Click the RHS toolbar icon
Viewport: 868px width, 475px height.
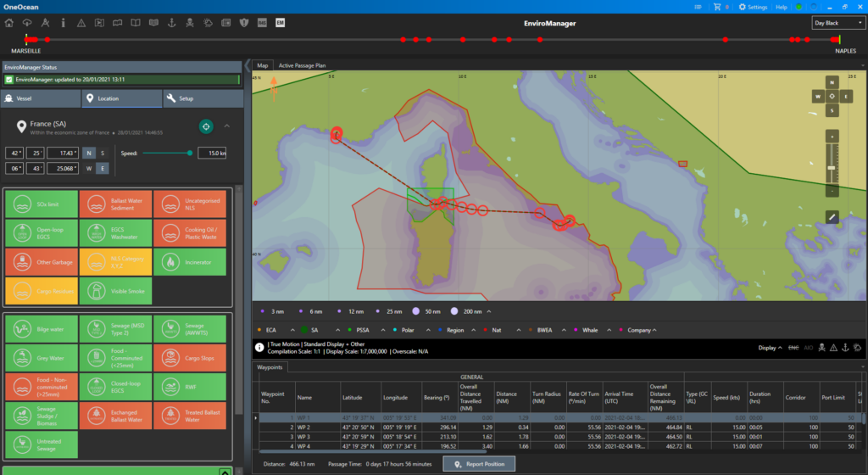(263, 23)
